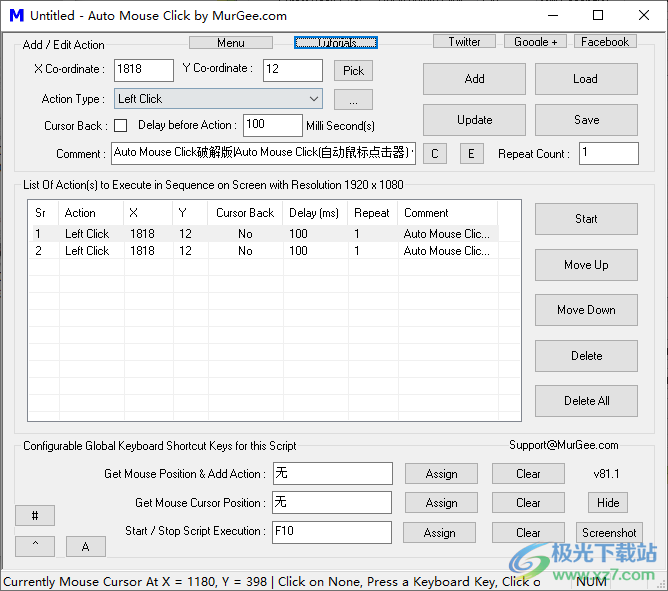Click Start / Stop Script Execution field showing F10
Viewport: 668px width, 591px height.
[x=332, y=532]
